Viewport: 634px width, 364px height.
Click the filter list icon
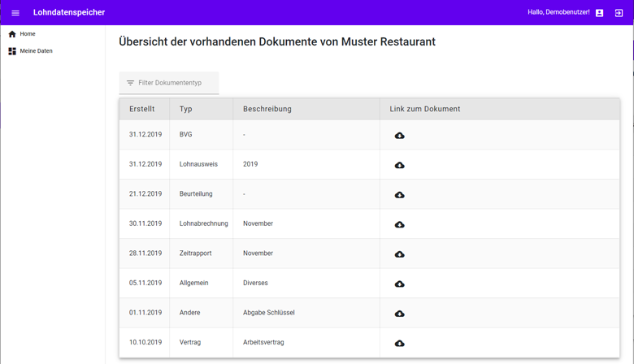130,83
